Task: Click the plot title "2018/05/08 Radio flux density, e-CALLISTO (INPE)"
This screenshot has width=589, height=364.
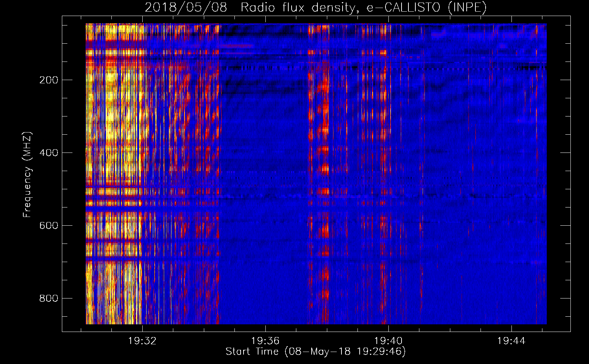Action: [316, 8]
